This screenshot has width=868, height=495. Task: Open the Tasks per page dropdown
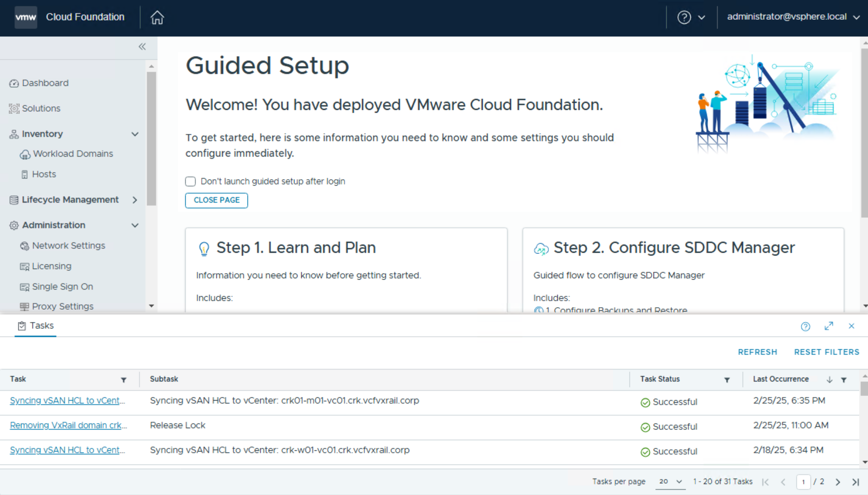coord(670,482)
